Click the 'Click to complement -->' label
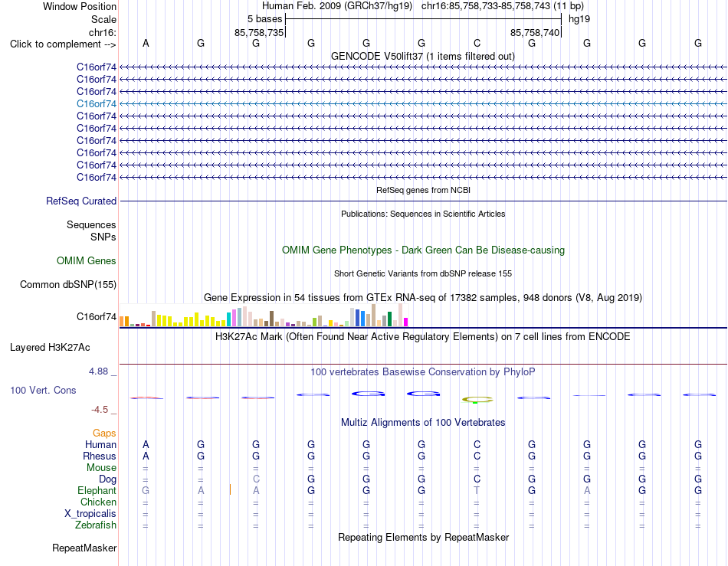This screenshot has height=566, width=728. [63, 44]
